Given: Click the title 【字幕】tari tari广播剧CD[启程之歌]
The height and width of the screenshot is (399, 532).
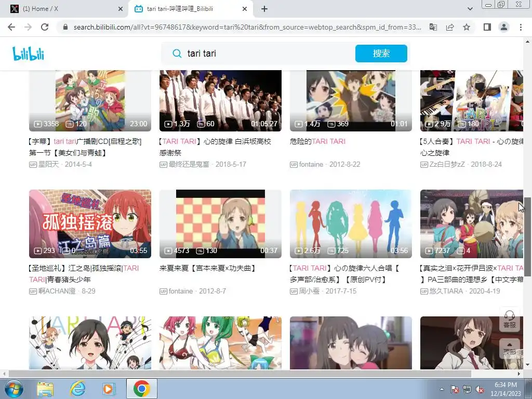Looking at the screenshot, I should (x=85, y=147).
